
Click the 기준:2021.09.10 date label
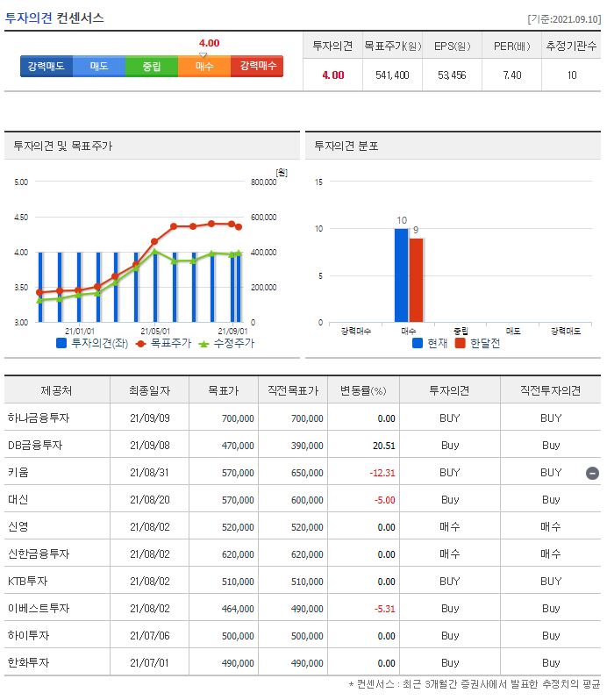[x=564, y=19]
